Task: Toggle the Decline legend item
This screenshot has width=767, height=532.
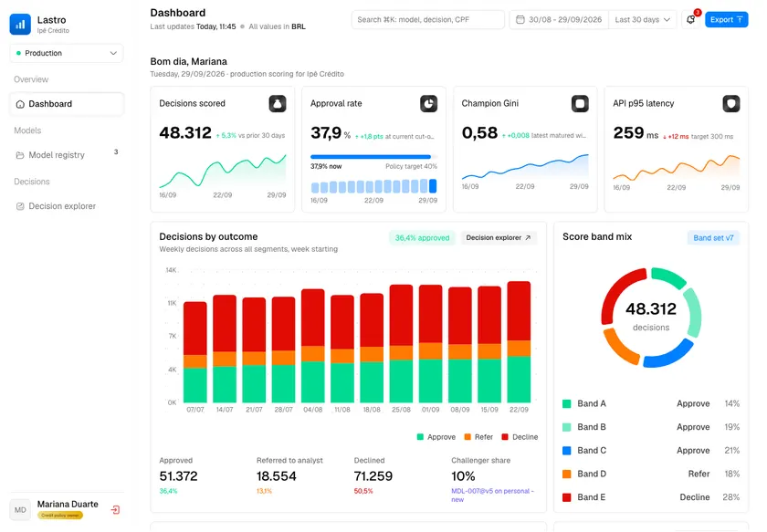Action: click(520, 437)
